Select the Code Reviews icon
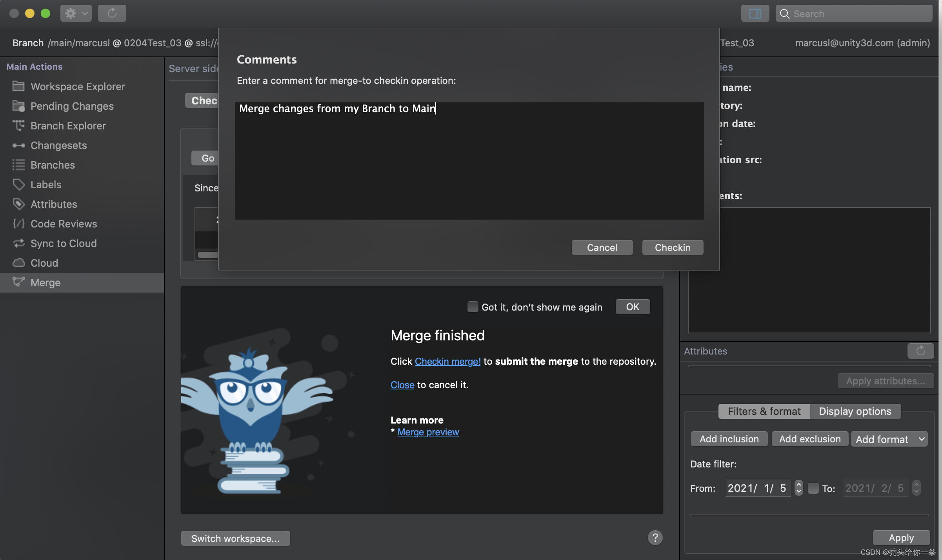The image size is (942, 560). tap(18, 224)
